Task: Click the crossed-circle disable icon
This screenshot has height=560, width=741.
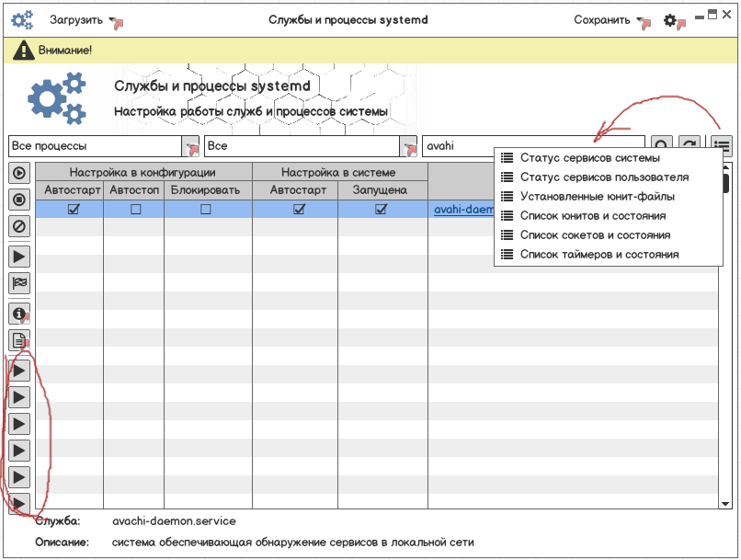Action: [x=18, y=225]
